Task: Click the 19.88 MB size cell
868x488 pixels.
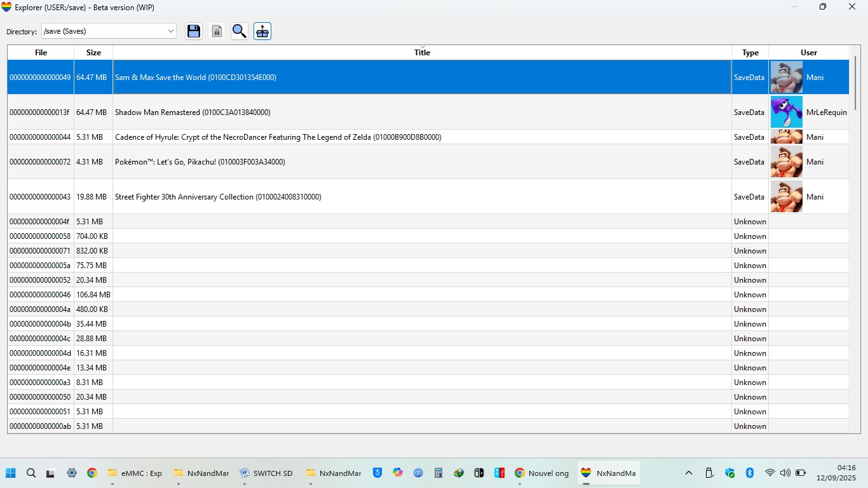Action: coord(93,197)
